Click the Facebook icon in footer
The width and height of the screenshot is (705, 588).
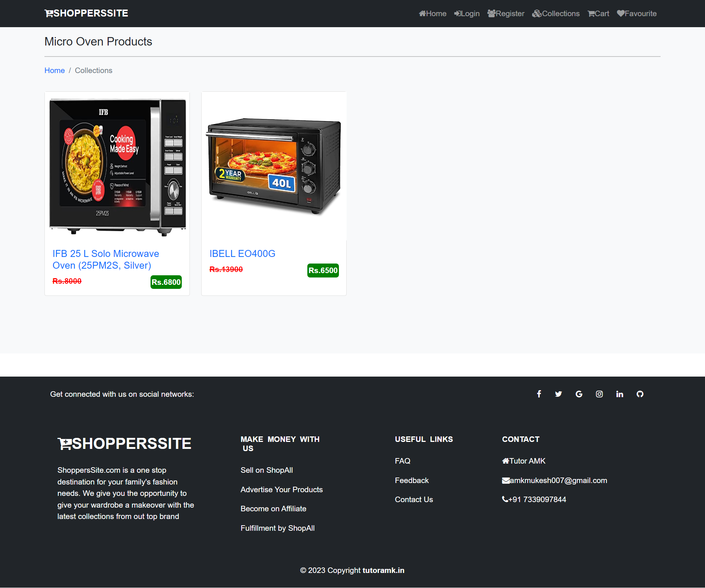click(539, 394)
